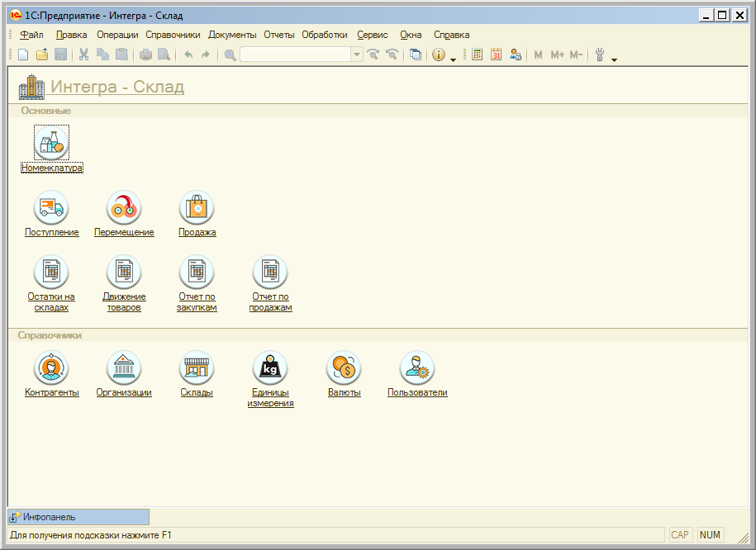Open the Единицы измерения kg weight icon

coord(270,367)
